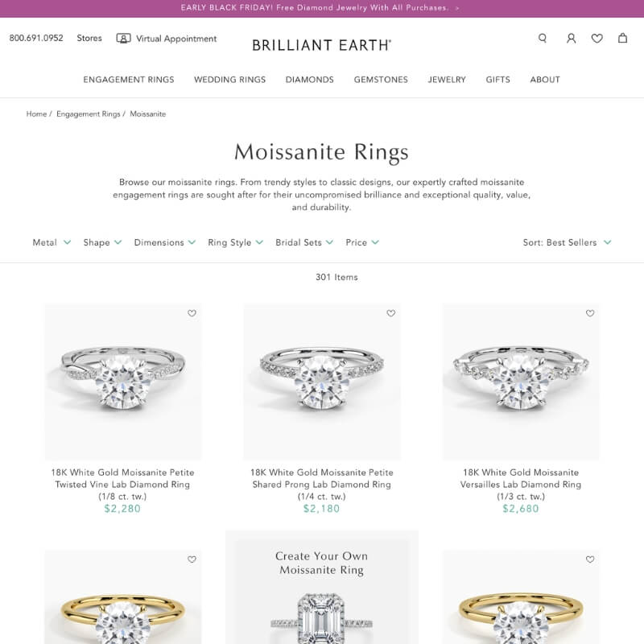Favorite the yellow gold ring in the bottom row
Image resolution: width=644 pixels, height=644 pixels.
click(x=192, y=559)
